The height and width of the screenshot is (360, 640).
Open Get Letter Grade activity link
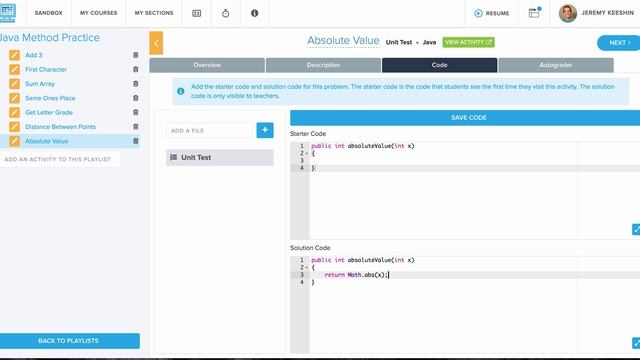[49, 112]
